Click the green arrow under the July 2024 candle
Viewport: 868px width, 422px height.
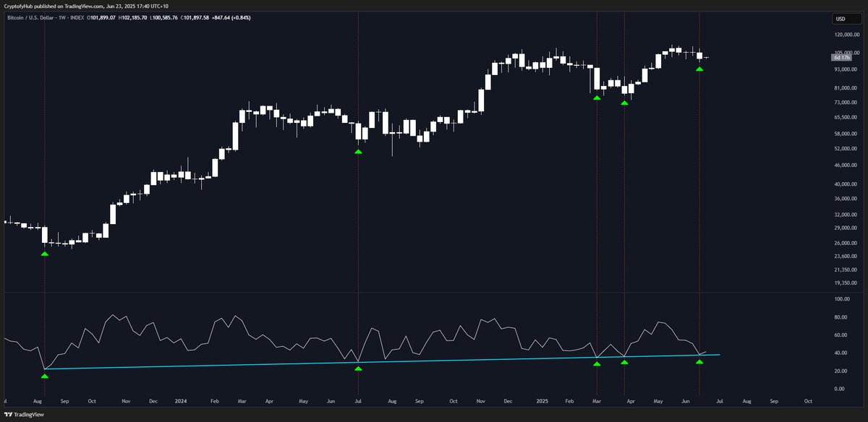point(358,152)
